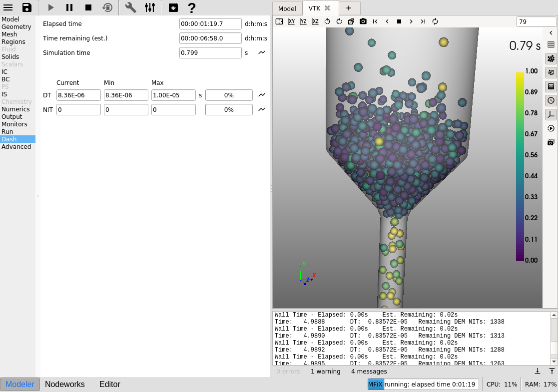Click the frame number field showing 79
558x392 pixels.
536,21
